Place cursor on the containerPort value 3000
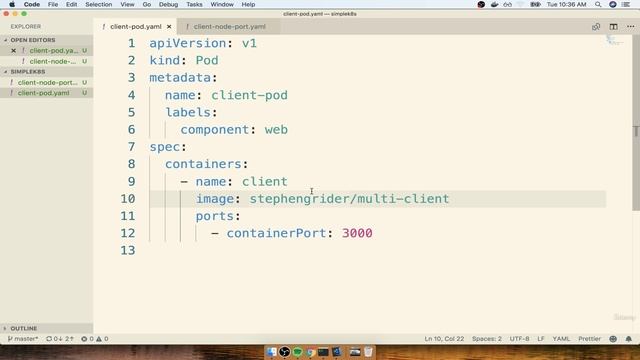 pos(357,233)
